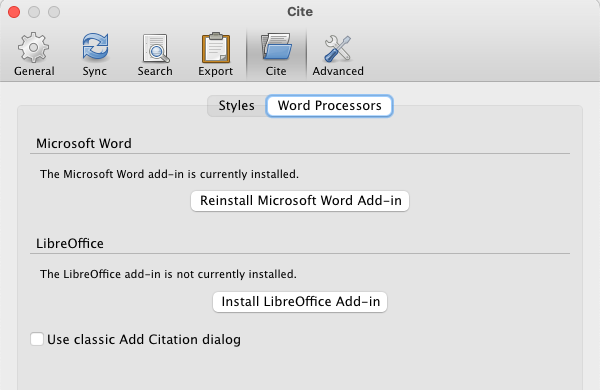This screenshot has height=390, width=600.
Task: Click the Microsoft Word section heading
Action: [84, 144]
